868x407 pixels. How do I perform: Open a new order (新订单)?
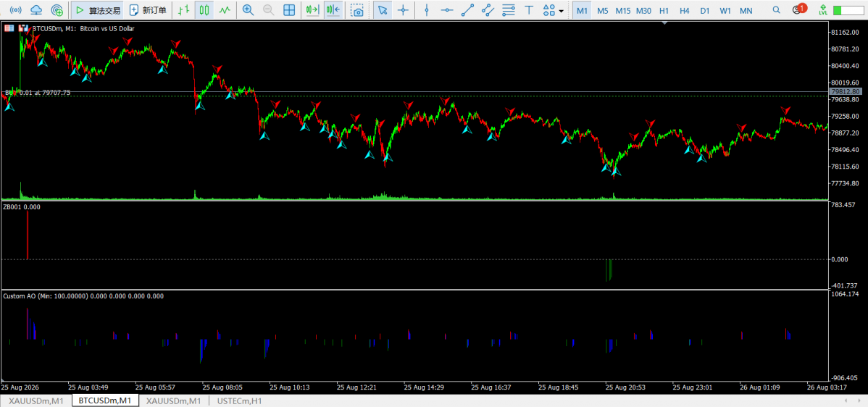[x=148, y=10]
